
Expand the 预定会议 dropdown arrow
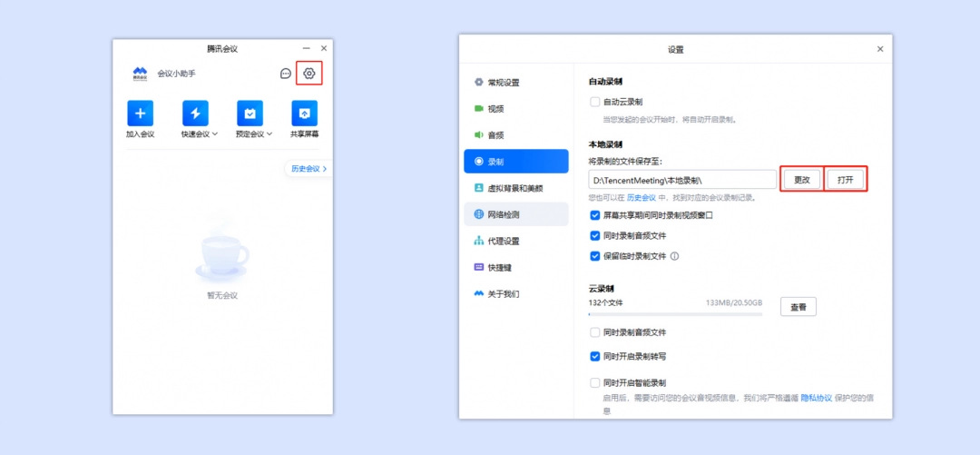click(x=270, y=134)
